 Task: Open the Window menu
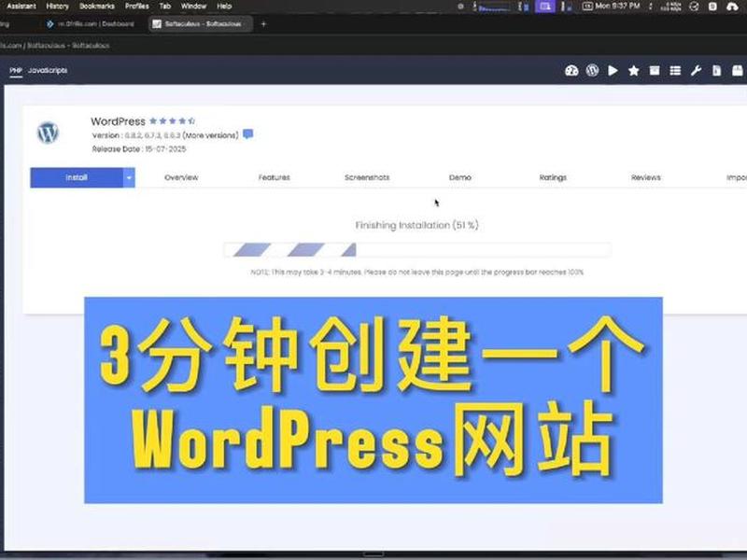193,7
